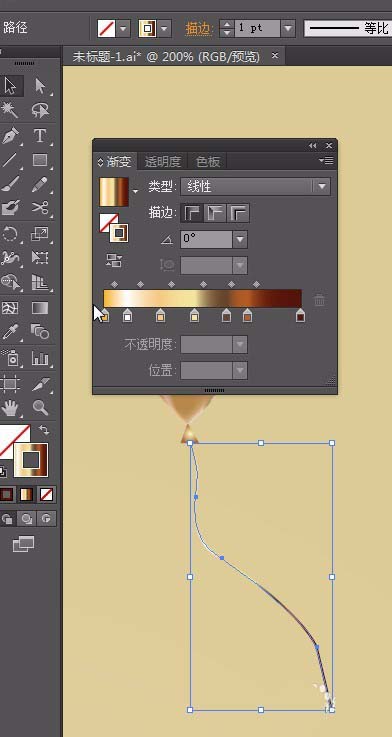Switch to the 透明度 tab

[x=163, y=162]
